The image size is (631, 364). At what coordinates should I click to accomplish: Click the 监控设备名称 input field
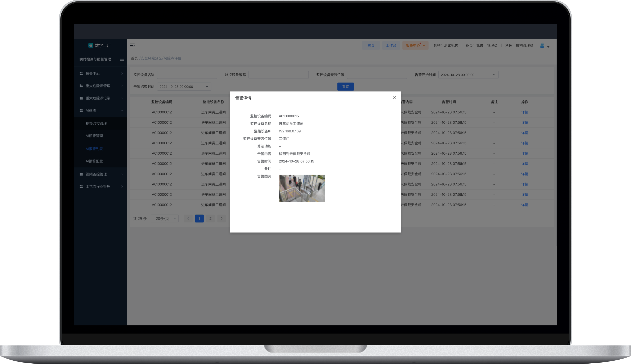(x=187, y=75)
